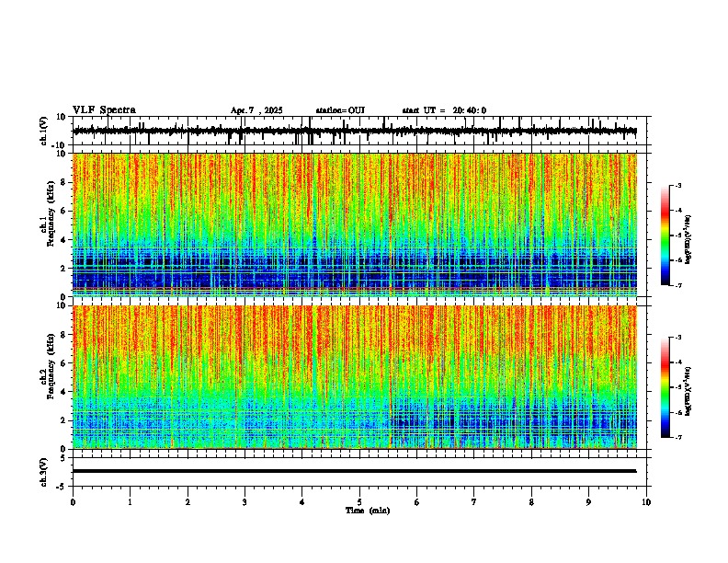The width and height of the screenshot is (728, 563).
Task: Click the "-7" label on ch.2 color bar
Action: [x=677, y=437]
